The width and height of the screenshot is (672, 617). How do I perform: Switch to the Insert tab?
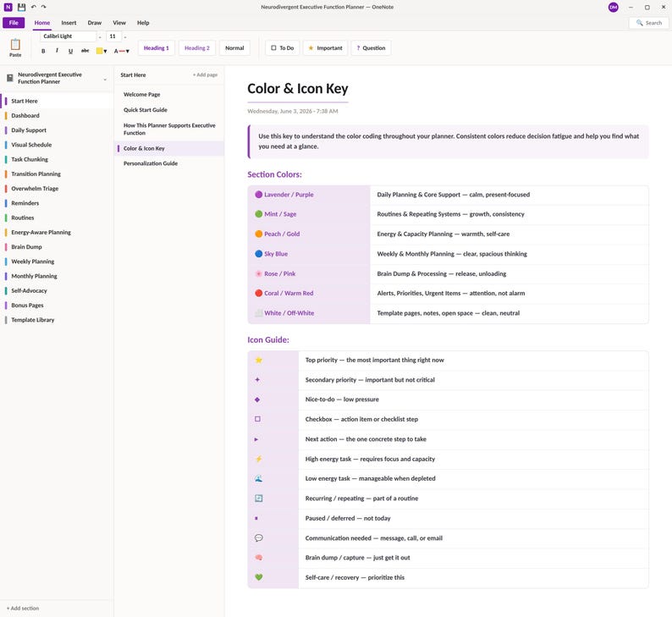coord(69,23)
